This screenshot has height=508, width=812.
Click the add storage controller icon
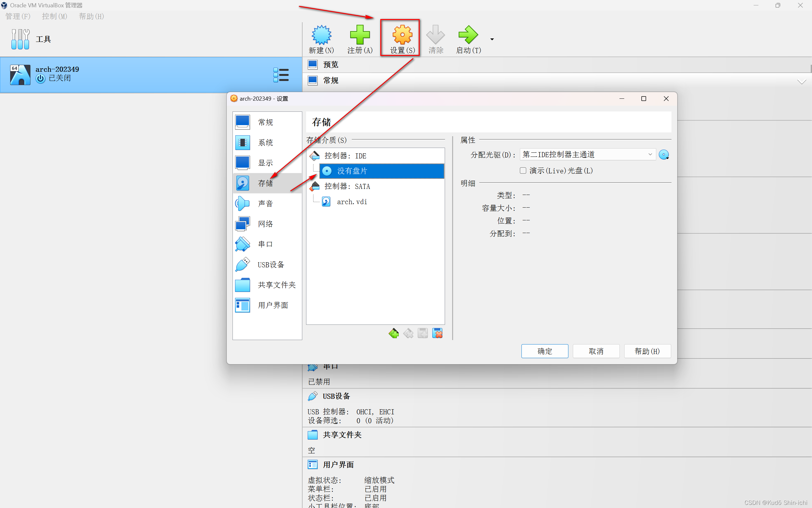pos(394,333)
